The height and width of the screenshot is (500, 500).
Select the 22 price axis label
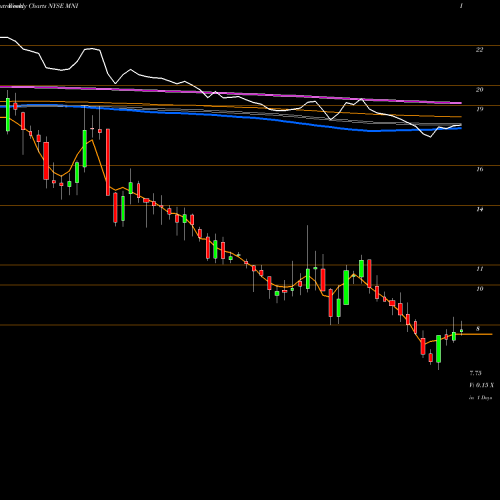(x=479, y=50)
